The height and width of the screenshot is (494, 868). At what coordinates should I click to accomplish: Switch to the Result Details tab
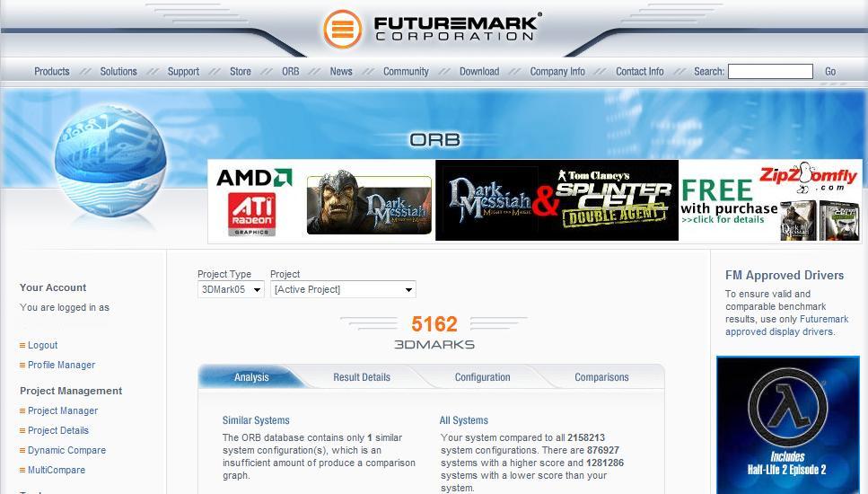[x=362, y=377]
